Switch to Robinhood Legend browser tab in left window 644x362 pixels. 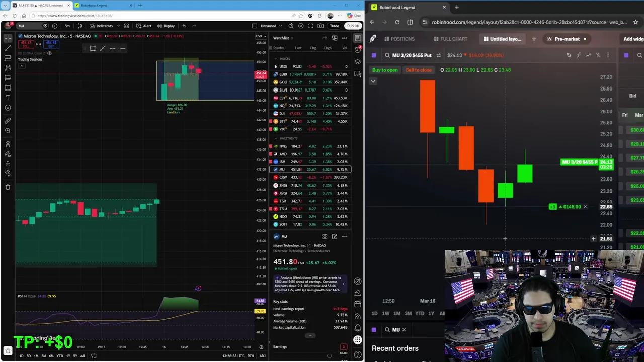pyautogui.click(x=104, y=6)
